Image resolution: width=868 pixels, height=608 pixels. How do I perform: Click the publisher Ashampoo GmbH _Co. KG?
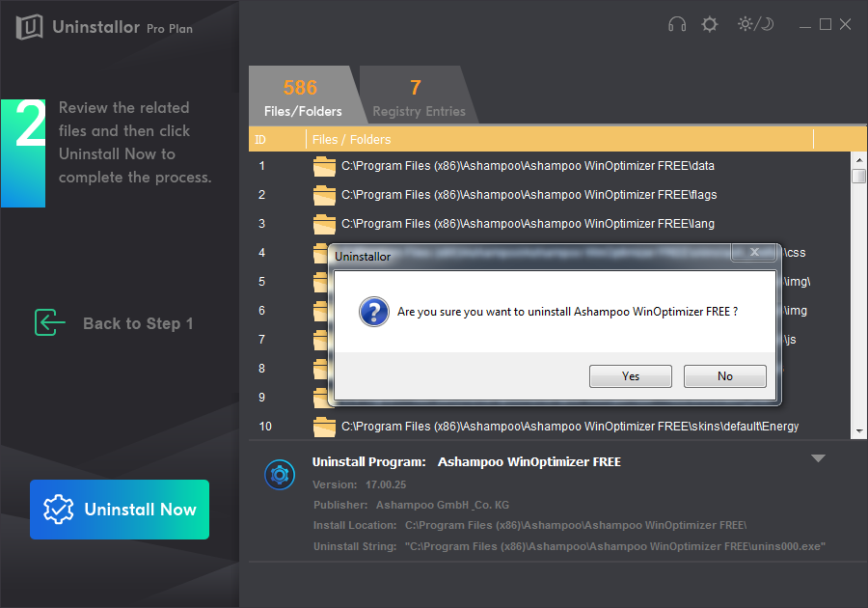coord(443,505)
